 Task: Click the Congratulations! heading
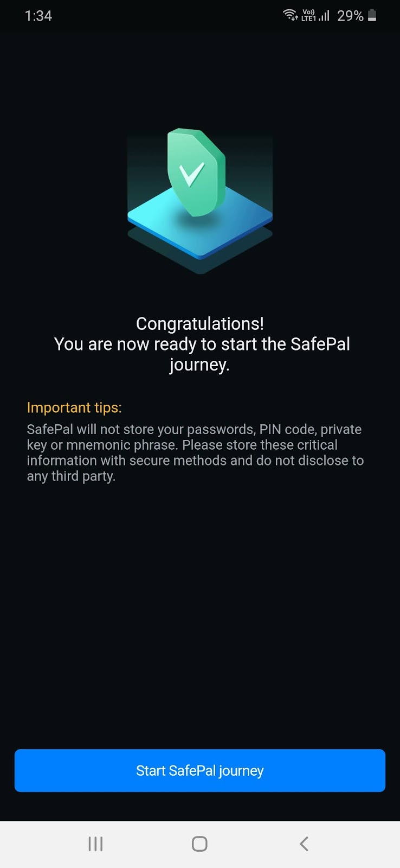point(200,323)
